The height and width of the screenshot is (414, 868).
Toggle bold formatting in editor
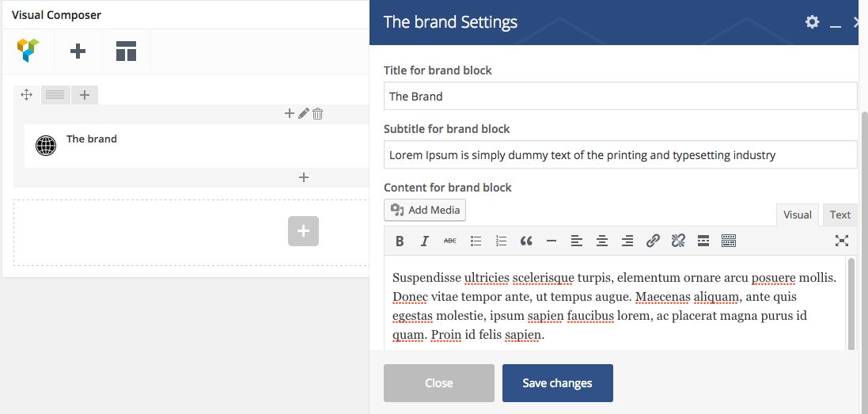tap(400, 241)
